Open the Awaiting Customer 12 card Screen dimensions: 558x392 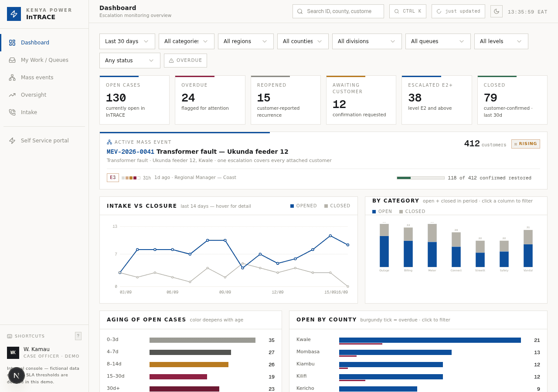[x=361, y=100]
